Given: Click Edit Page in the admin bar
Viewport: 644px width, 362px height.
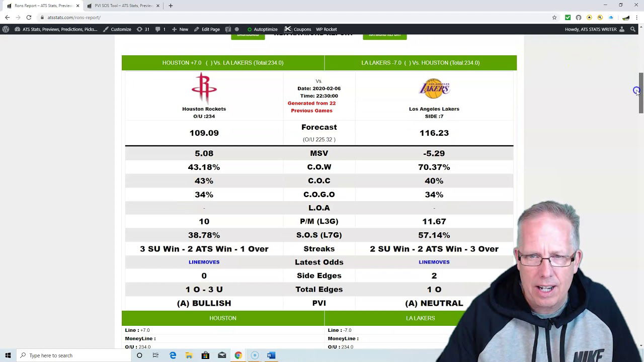Looking at the screenshot, I should click(x=207, y=29).
